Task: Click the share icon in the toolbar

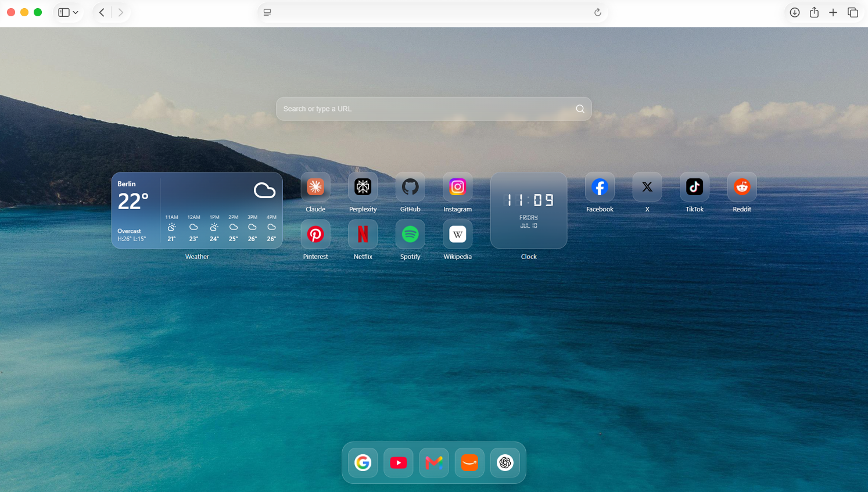Action: 814,12
